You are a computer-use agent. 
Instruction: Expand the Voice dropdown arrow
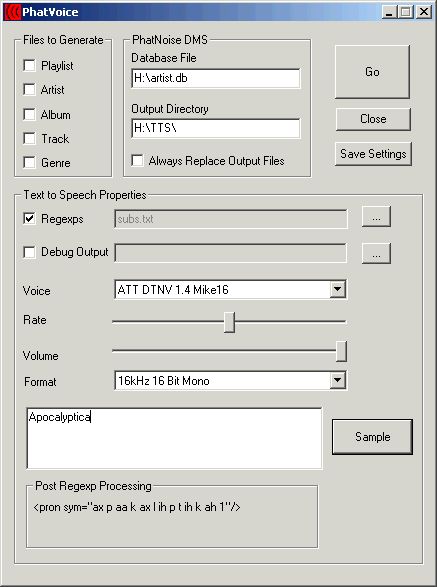(x=337, y=289)
